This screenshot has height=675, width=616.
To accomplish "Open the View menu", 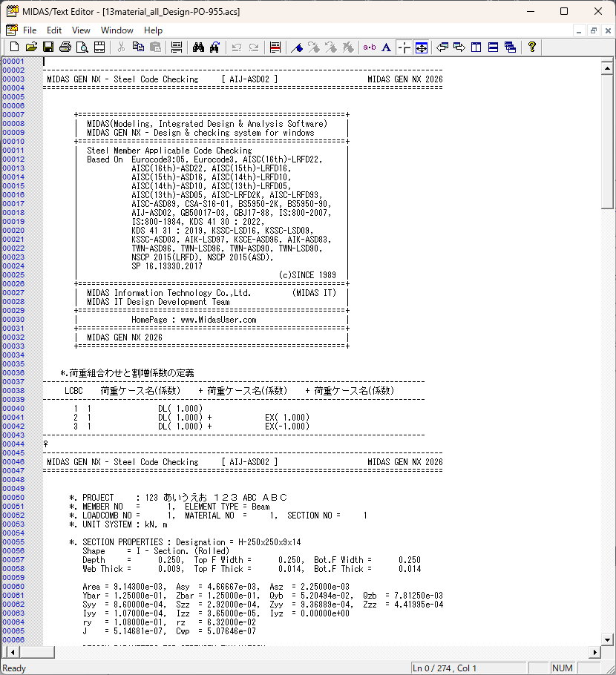I will pyautogui.click(x=81, y=30).
